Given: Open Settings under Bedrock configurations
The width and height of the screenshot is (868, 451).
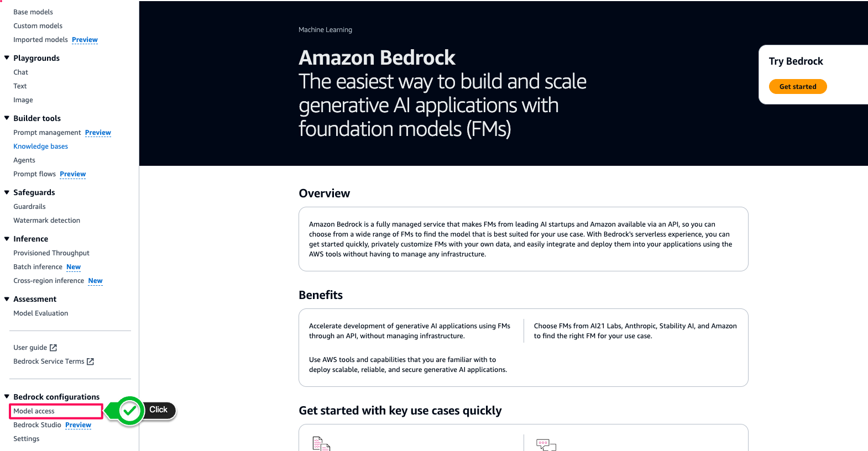Looking at the screenshot, I should pos(27,439).
